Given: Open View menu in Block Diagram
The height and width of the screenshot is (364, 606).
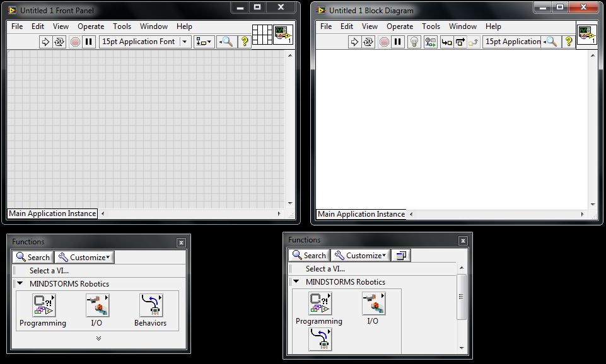Looking at the screenshot, I should tap(370, 26).
